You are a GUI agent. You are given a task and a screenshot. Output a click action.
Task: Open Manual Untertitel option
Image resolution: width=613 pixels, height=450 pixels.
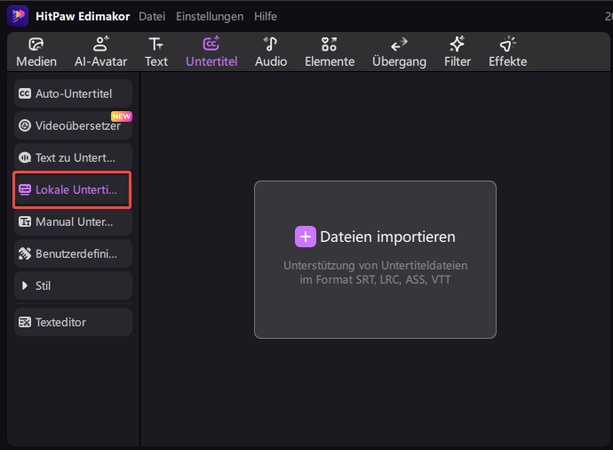click(x=71, y=222)
